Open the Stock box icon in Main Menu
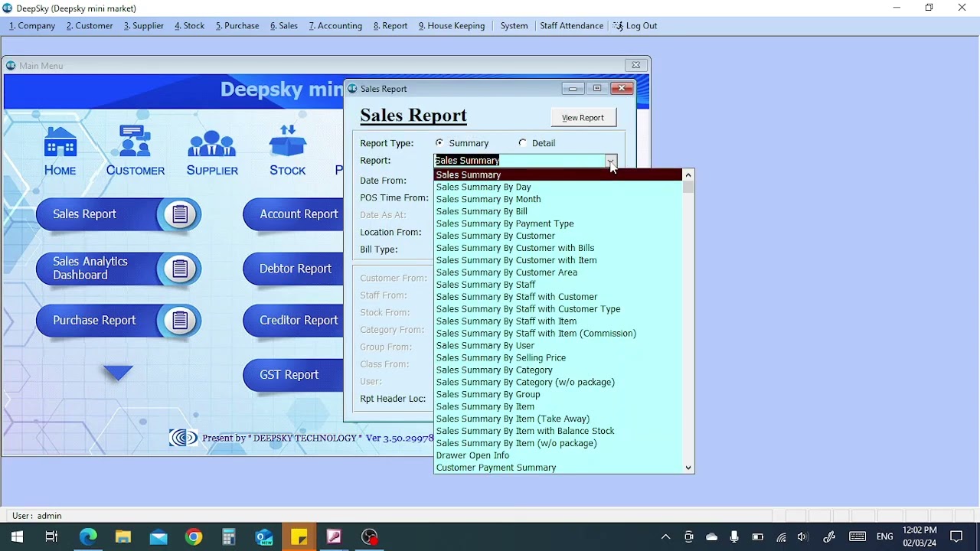The width and height of the screenshot is (980, 551). [x=288, y=151]
